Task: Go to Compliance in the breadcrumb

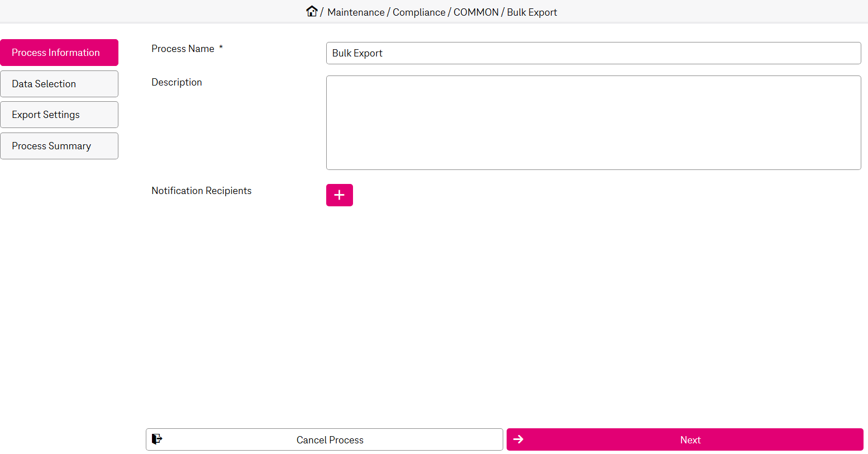Action: point(419,12)
